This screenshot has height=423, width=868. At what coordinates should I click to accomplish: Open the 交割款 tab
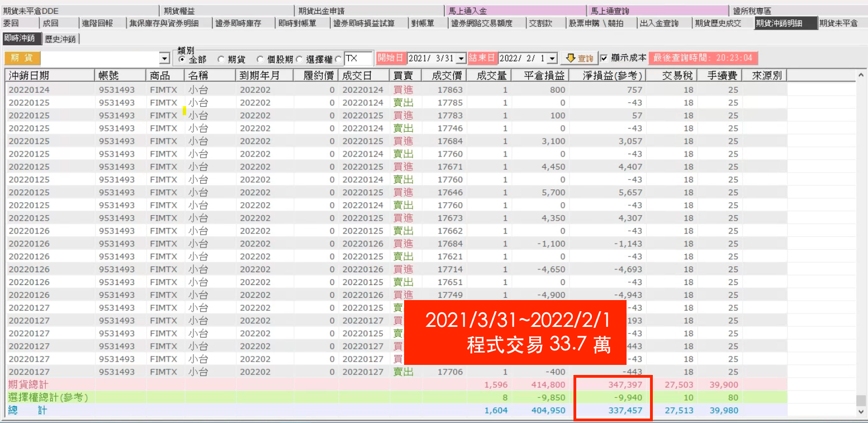(546, 23)
